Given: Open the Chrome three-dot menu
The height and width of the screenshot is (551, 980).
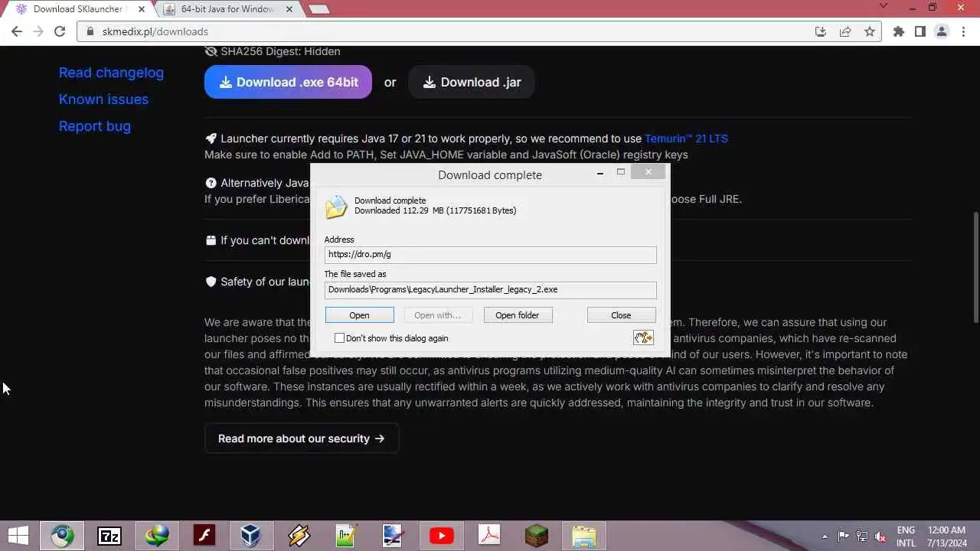Looking at the screenshot, I should click(962, 31).
